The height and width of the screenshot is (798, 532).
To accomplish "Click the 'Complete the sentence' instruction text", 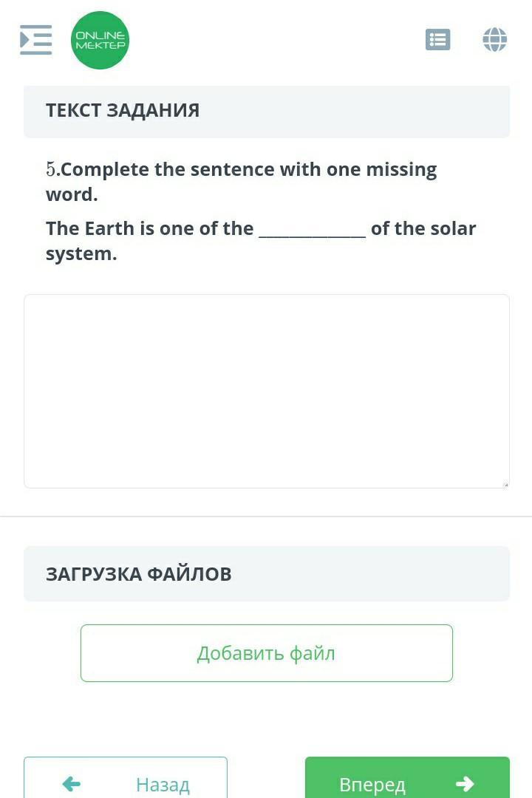I will (x=242, y=182).
